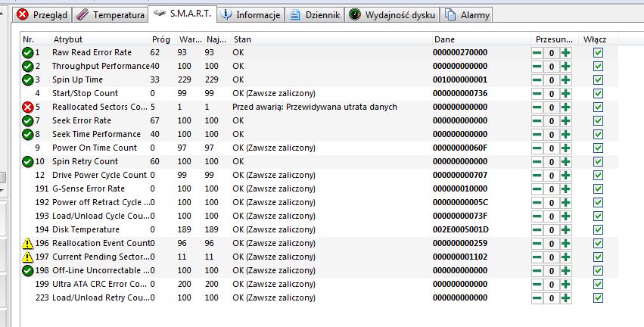Click green check icon for Off-Line Uncorrectable
The height and width of the screenshot is (327, 644).
coord(27,271)
